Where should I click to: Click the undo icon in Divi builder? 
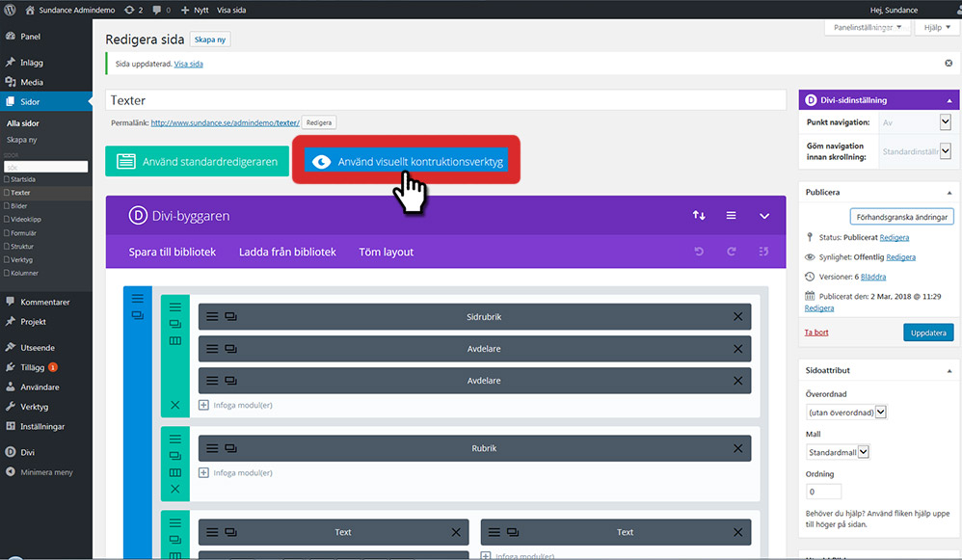(699, 252)
